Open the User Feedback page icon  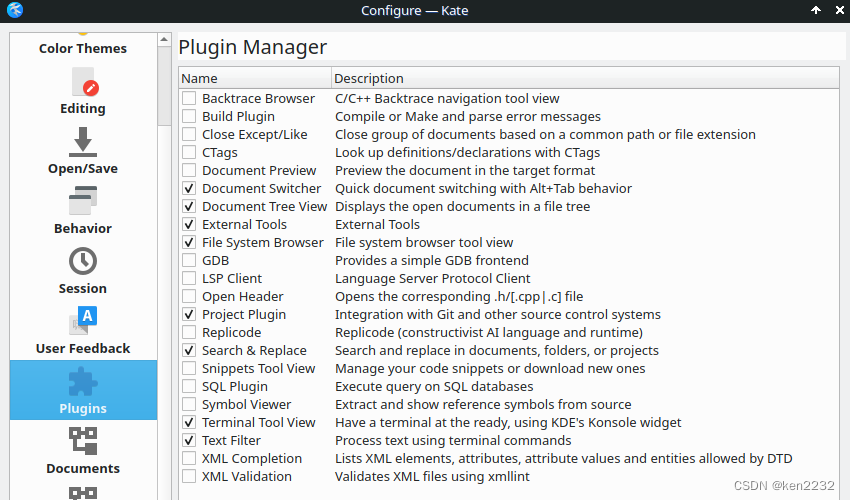pos(83,320)
